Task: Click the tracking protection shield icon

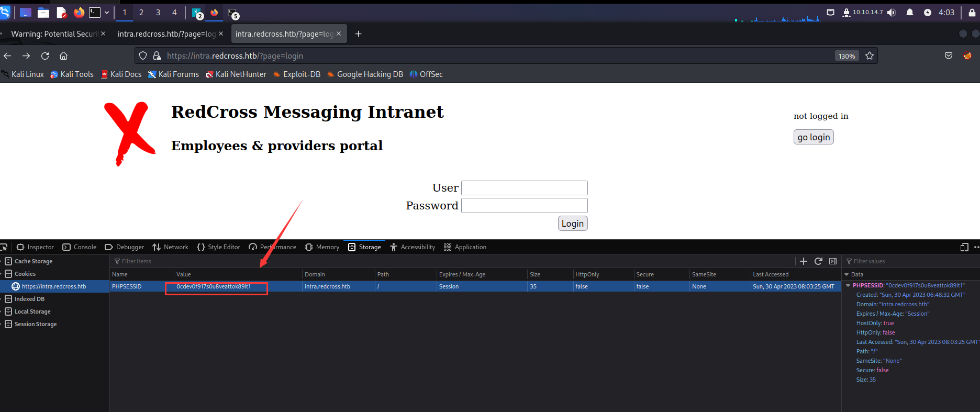Action: coord(143,55)
